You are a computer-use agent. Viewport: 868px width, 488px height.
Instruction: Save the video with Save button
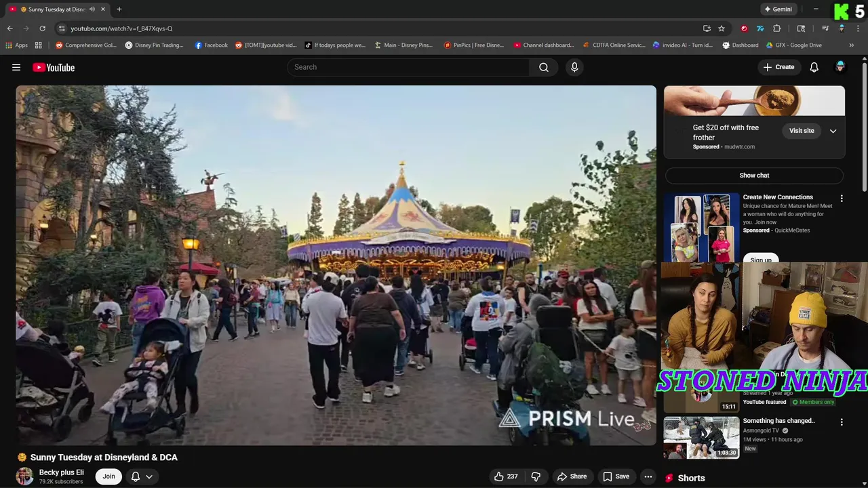pyautogui.click(x=616, y=476)
